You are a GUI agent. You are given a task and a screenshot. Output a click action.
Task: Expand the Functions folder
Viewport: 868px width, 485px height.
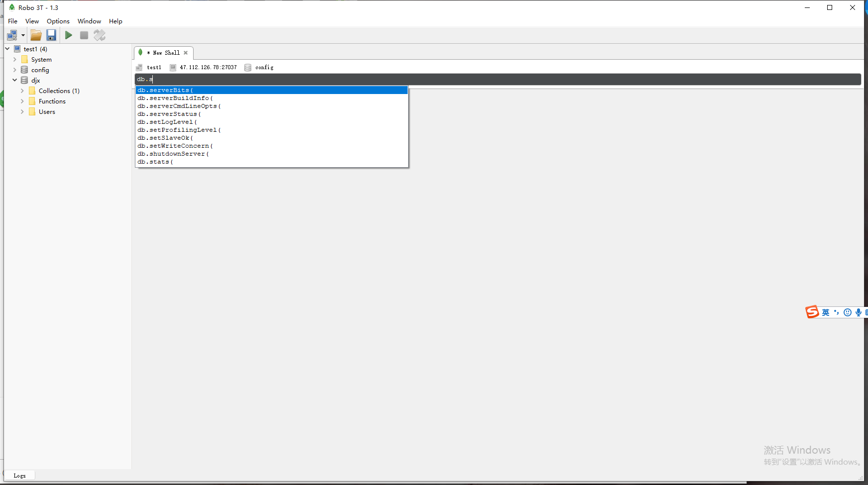(x=22, y=101)
